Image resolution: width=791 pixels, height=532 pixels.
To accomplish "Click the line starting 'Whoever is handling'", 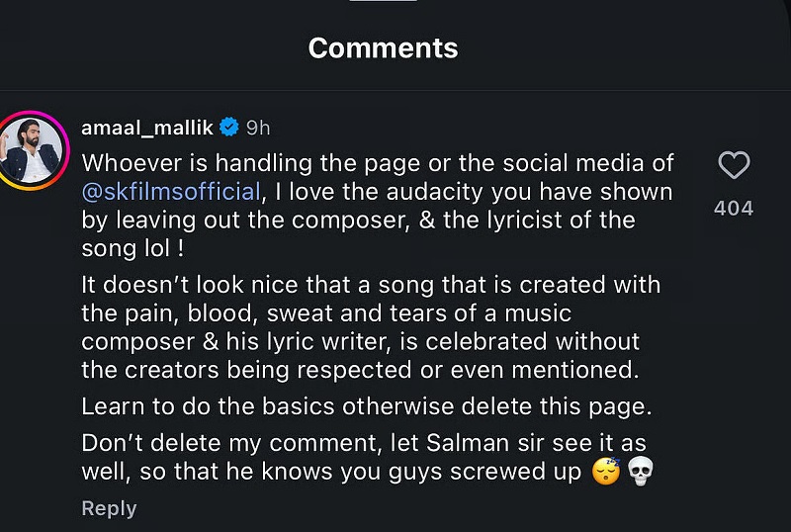I will coord(378,163).
